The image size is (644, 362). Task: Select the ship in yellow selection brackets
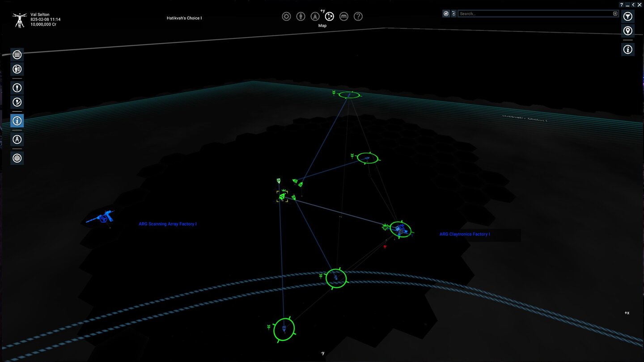pos(282,196)
